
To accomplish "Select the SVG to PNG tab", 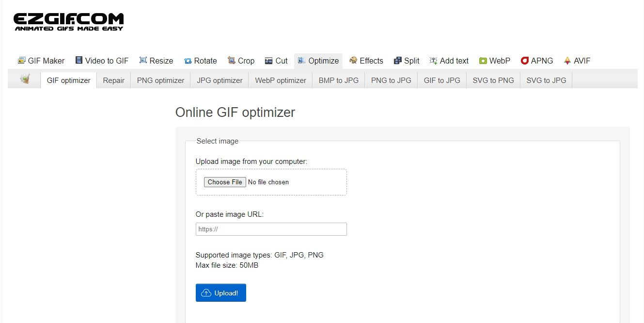I will [493, 81].
